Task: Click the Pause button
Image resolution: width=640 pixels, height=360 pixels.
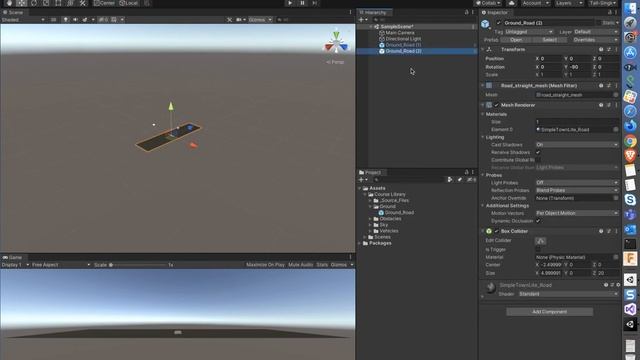Action: pos(302,3)
